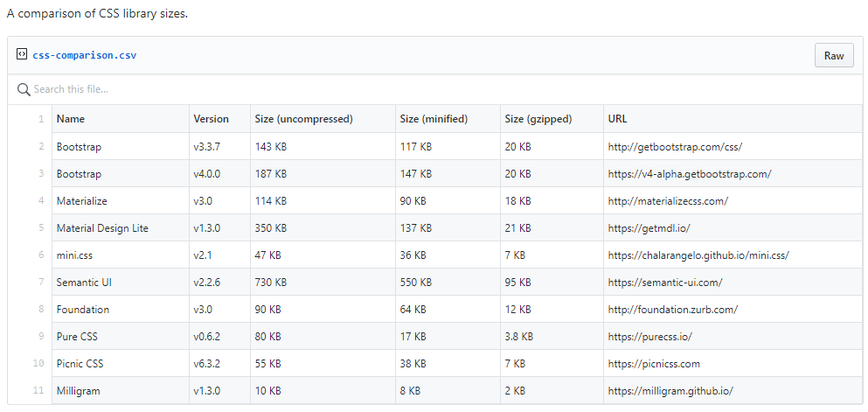Click the search magnifier icon
Viewport: 868px width, 412px height.
[x=24, y=89]
